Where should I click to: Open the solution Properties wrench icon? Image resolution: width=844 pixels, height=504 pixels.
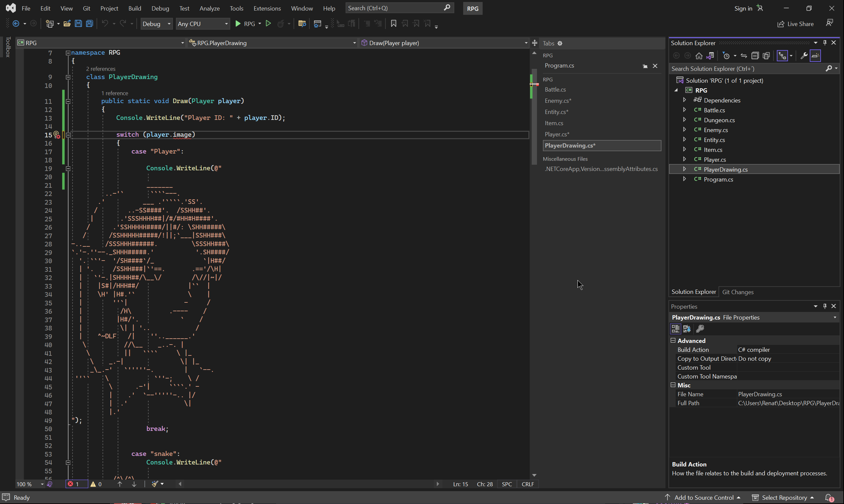pos(803,56)
